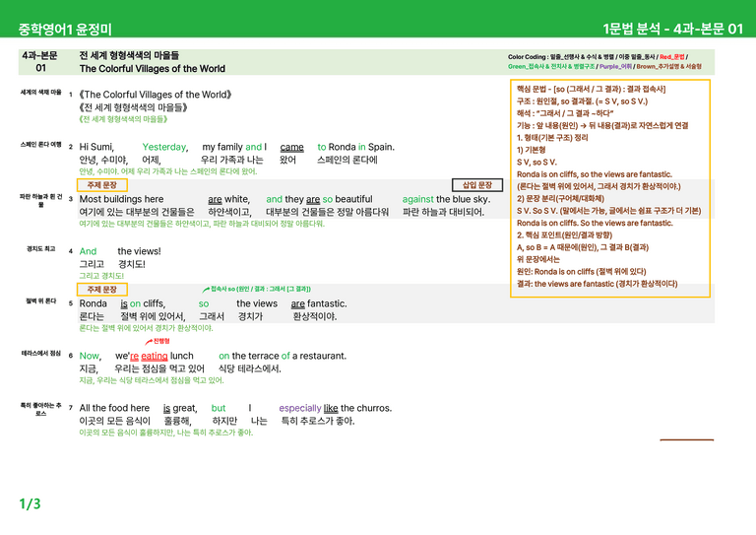Click the green word "Now,"
The image size is (756, 535).
(91, 356)
